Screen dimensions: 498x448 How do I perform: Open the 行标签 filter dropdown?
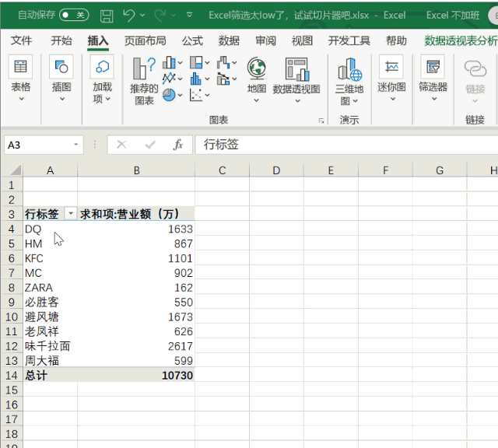(71, 213)
